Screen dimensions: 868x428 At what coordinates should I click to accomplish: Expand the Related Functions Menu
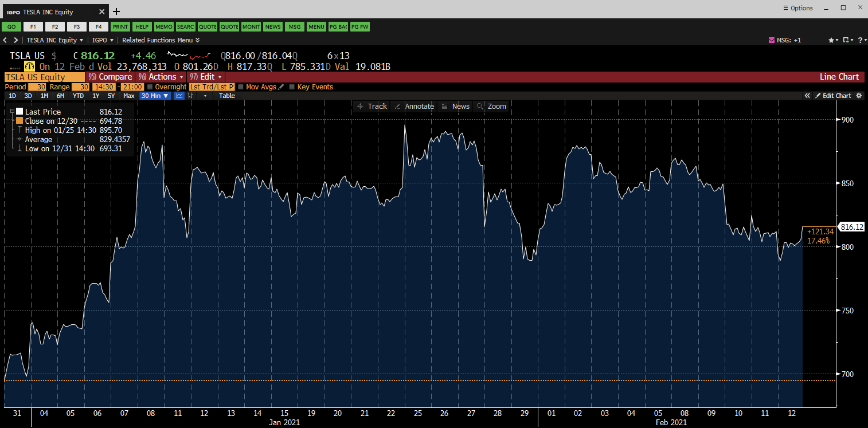coord(161,40)
